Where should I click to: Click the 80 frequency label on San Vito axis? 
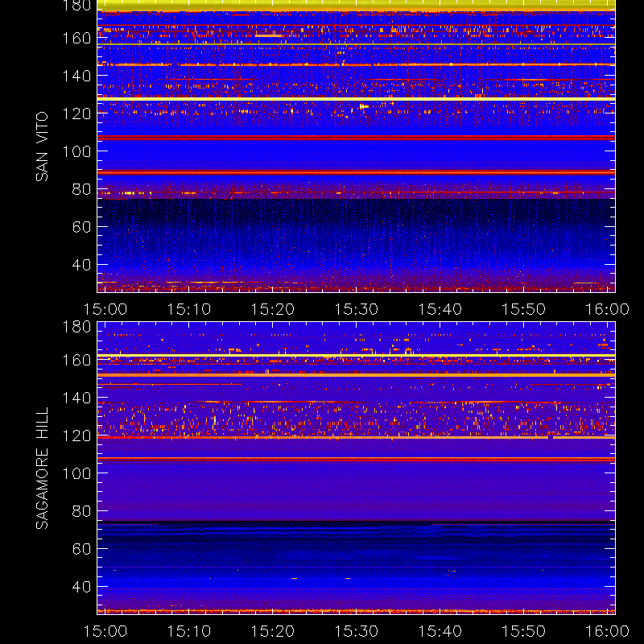coord(81,189)
